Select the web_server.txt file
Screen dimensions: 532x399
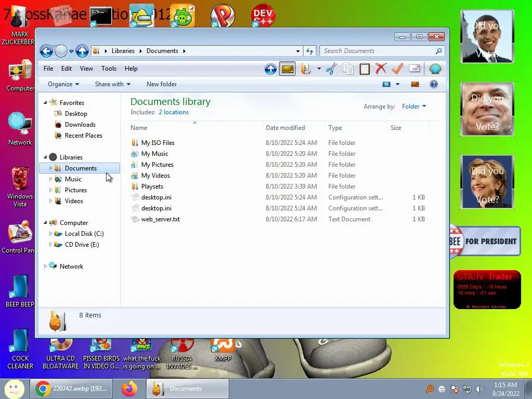160,219
